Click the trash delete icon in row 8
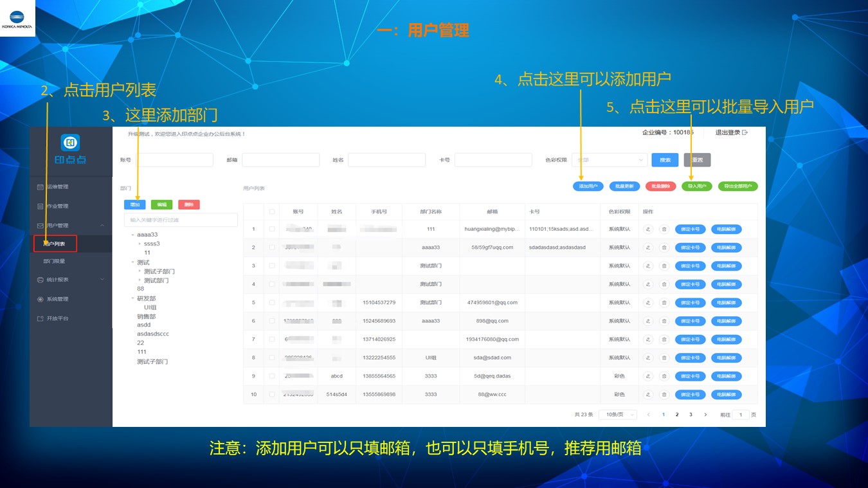 click(x=664, y=358)
